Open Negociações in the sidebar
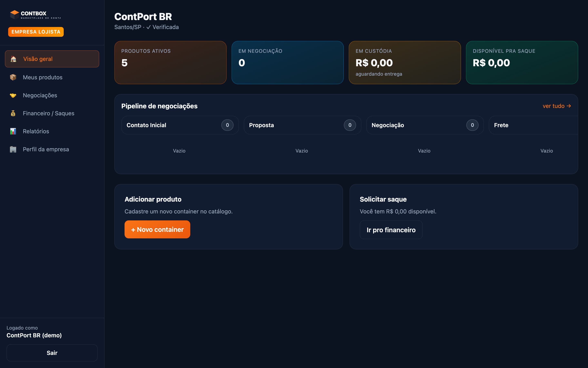The width and height of the screenshot is (588, 368). (52, 95)
